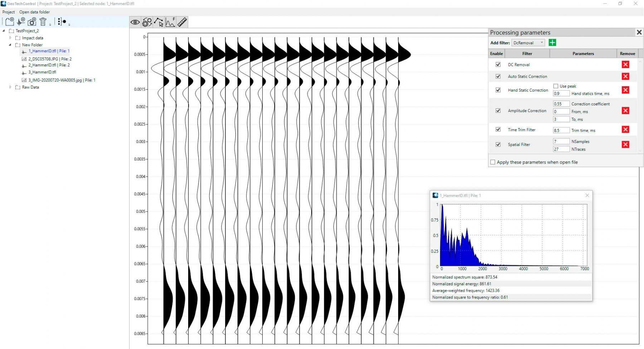
Task: Click the green plus add filter button
Action: pos(552,43)
